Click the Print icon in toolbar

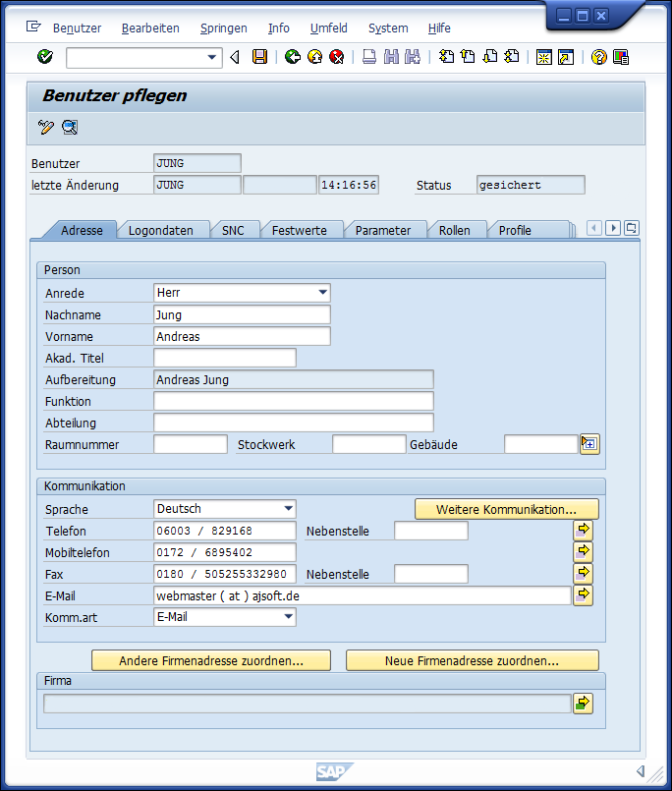[369, 57]
